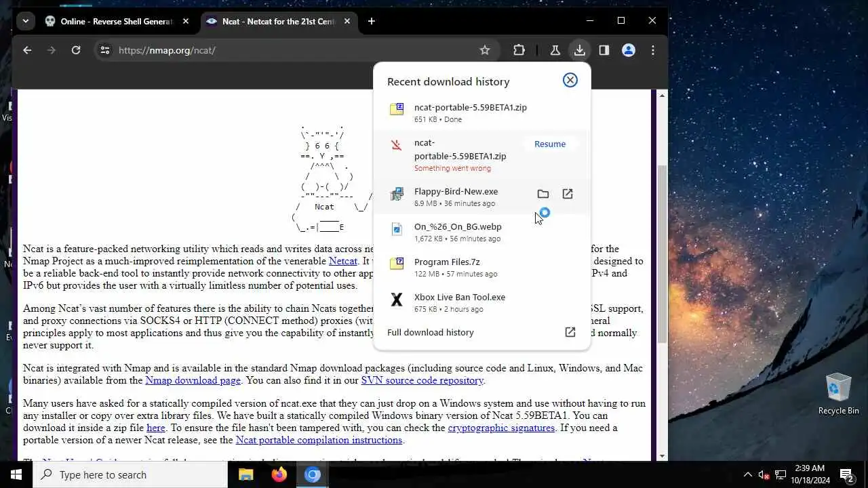Viewport: 868px width, 488px height.
Task: Click the page vertical scrollbar thumb
Action: coord(663,254)
